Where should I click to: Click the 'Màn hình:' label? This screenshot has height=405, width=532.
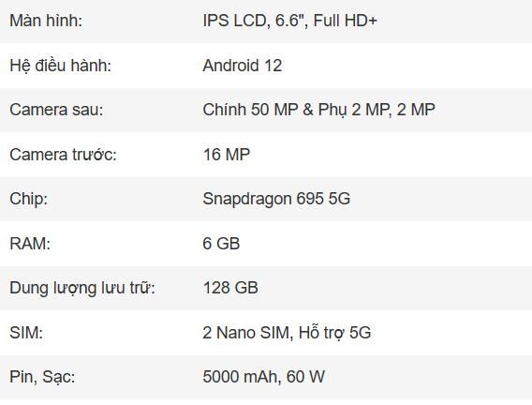(x=46, y=21)
